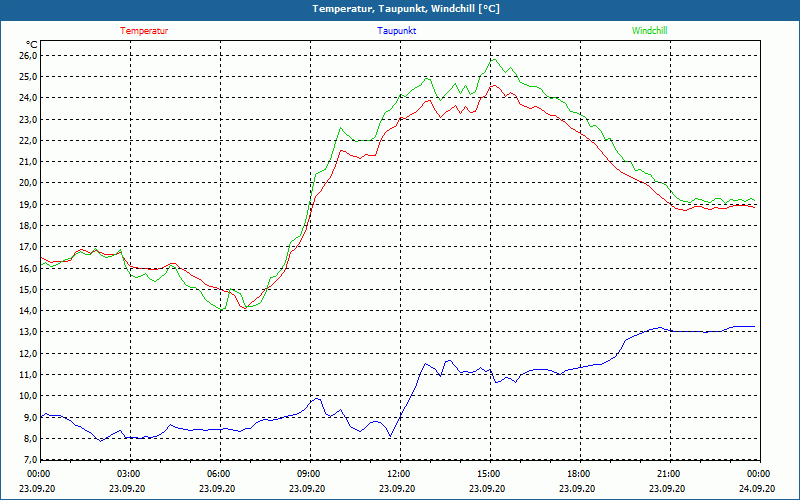The height and width of the screenshot is (500, 800).
Task: Select the 21,0 y-axis value
Action: pyautogui.click(x=28, y=161)
